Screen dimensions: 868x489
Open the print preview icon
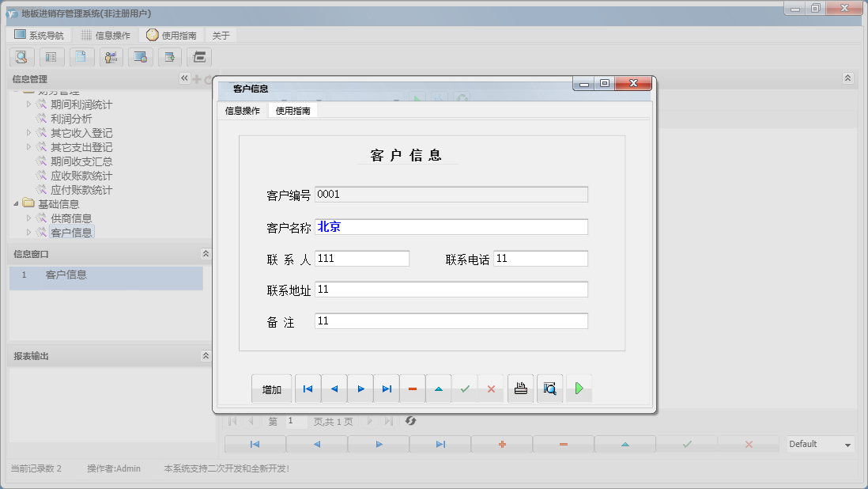pyautogui.click(x=549, y=389)
